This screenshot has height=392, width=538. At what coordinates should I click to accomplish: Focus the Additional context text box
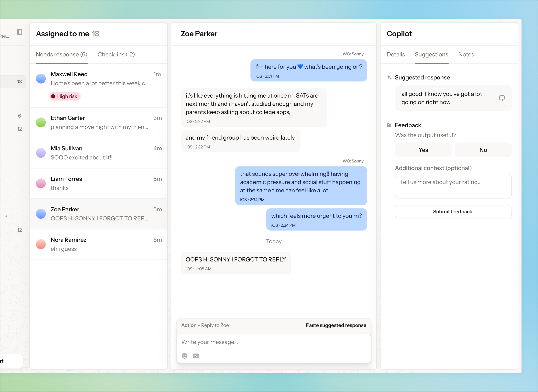click(x=453, y=186)
